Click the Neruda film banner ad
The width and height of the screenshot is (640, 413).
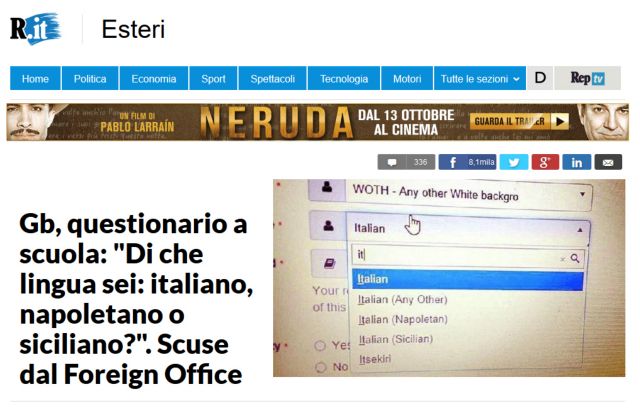point(318,122)
